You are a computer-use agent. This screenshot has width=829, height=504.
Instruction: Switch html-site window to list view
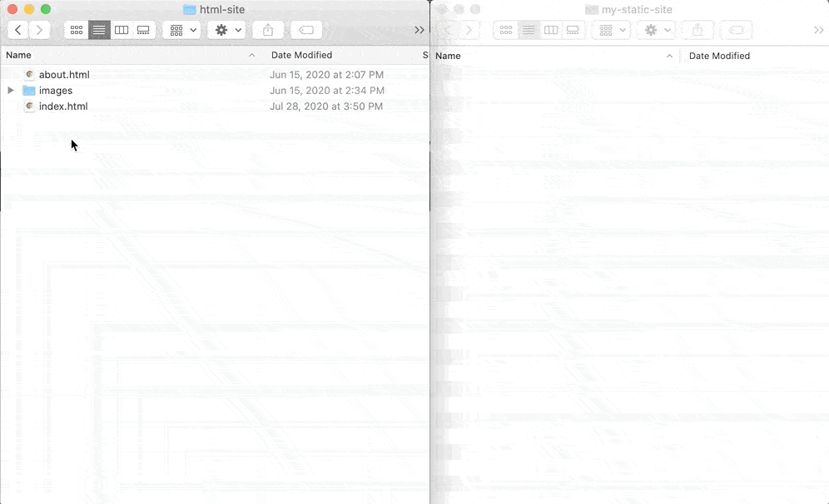(99, 30)
